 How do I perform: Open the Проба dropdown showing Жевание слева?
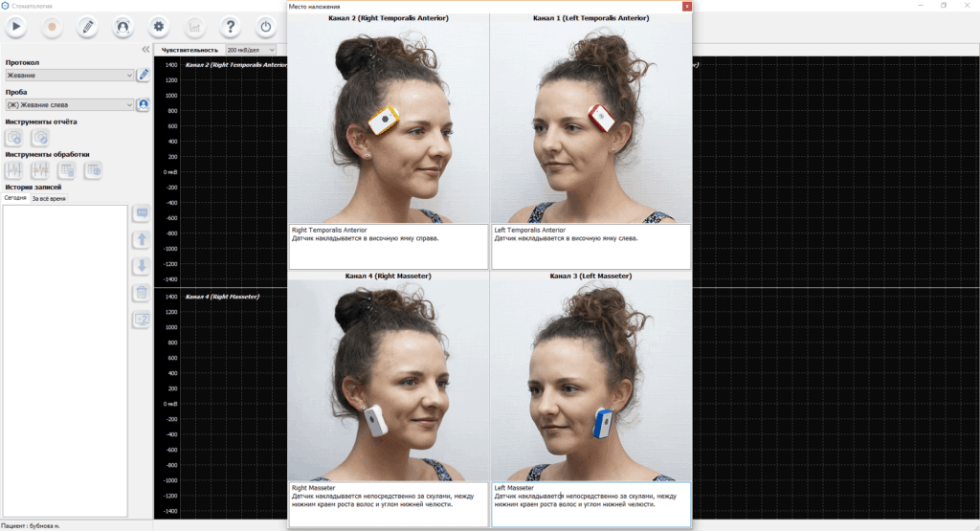coord(69,105)
